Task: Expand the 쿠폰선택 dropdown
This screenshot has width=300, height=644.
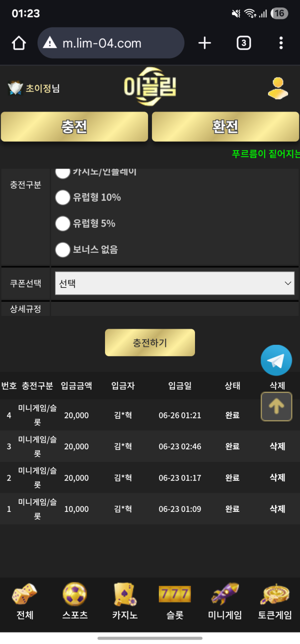Action: click(x=174, y=283)
